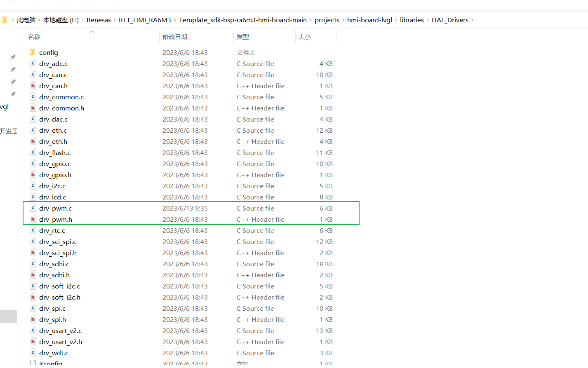Select the drv_usart_v2.h file name
This screenshot has width=588, height=368.
pos(61,342)
